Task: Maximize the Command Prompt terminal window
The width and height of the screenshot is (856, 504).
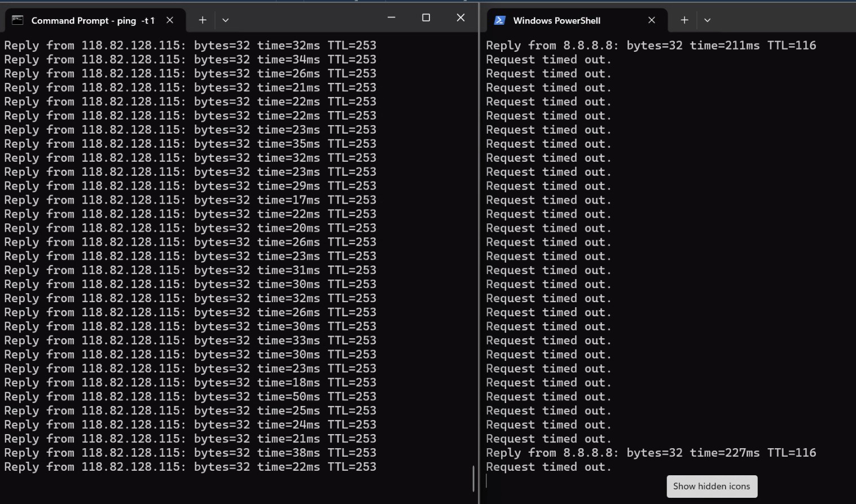Action: (426, 18)
